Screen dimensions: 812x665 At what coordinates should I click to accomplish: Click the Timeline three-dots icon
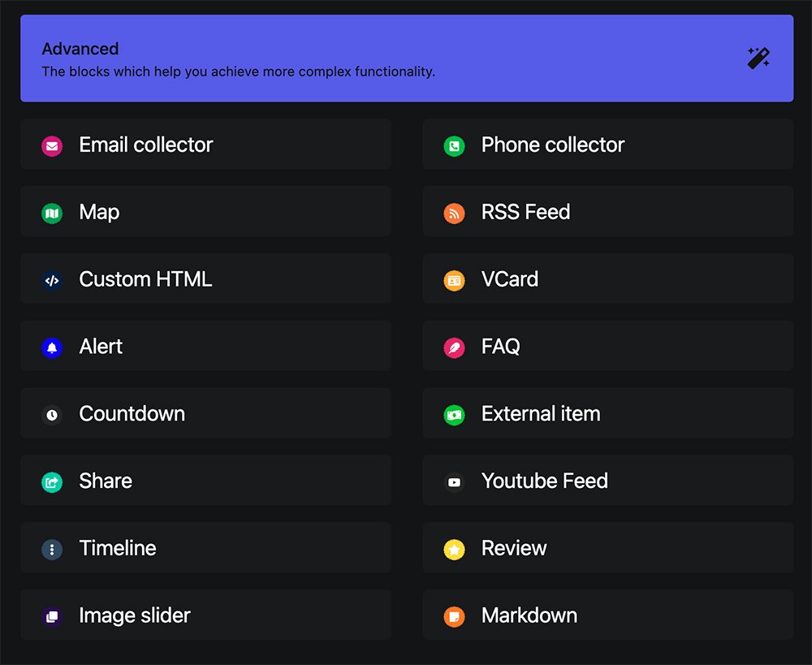tap(52, 550)
